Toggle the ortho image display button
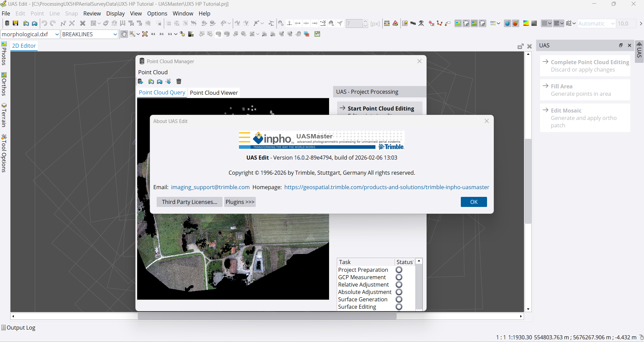Image resolution: width=644 pixels, height=342 pixels. point(458,23)
